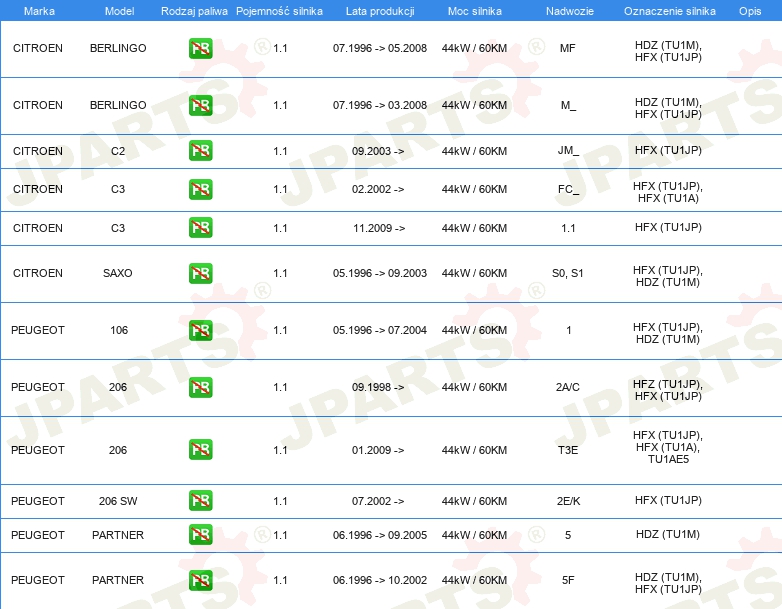Select the Moc silnika column header

[474, 10]
